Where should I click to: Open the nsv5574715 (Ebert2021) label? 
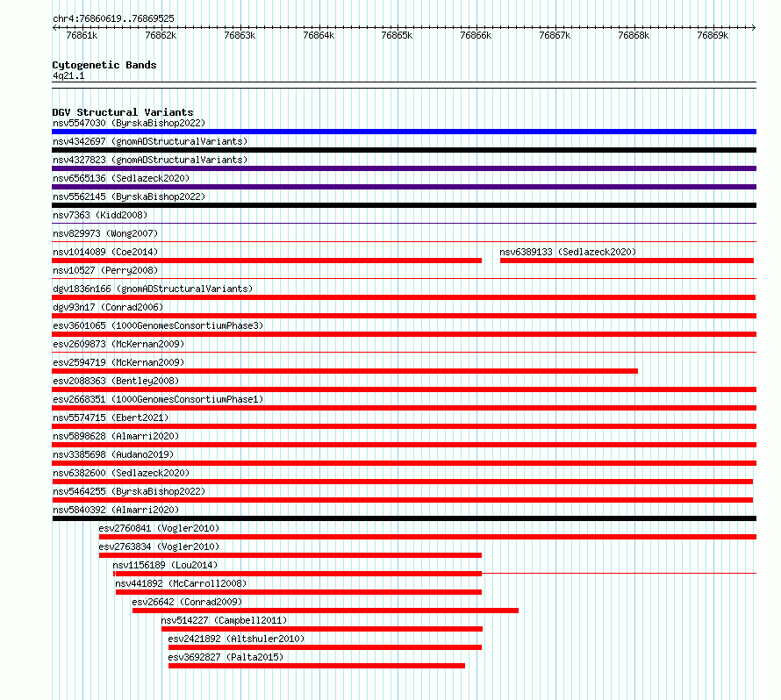[111, 418]
